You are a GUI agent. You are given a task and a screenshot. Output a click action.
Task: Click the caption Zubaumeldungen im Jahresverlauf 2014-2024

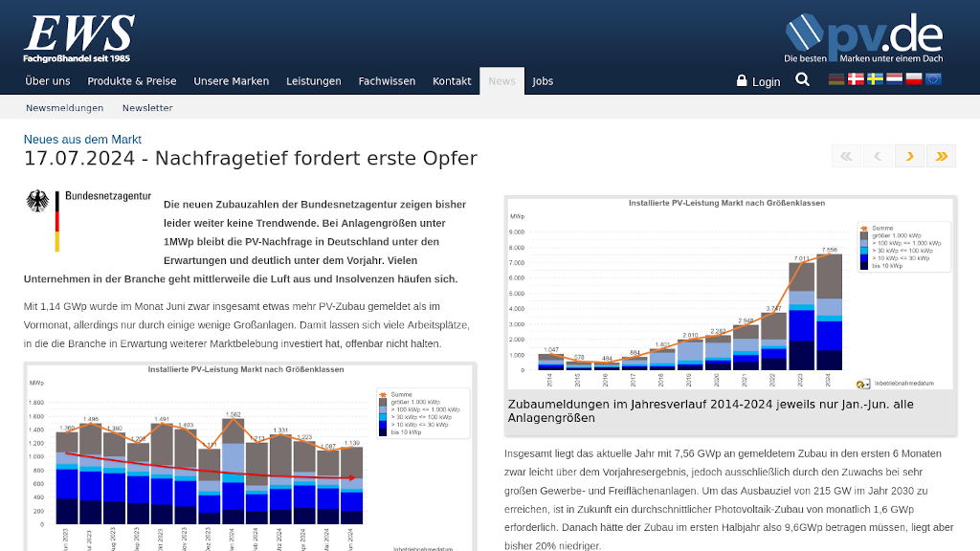pos(711,411)
